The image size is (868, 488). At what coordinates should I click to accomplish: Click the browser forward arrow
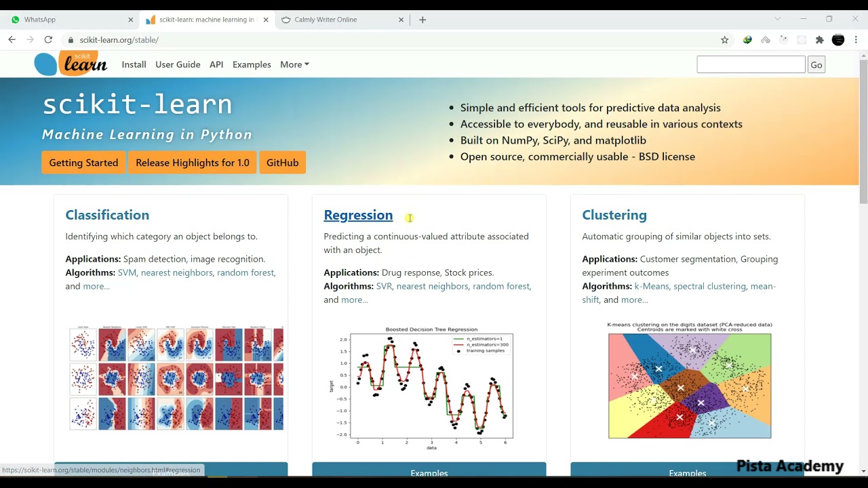click(x=30, y=40)
